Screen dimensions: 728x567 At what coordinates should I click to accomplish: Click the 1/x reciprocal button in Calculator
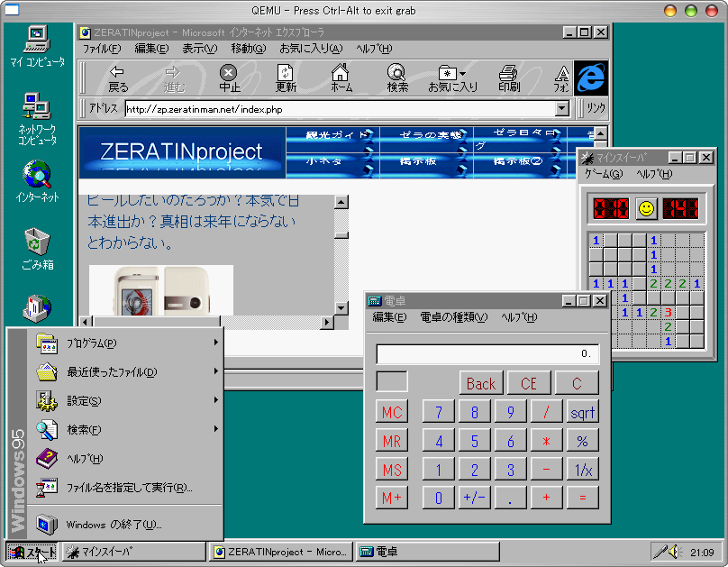click(x=582, y=470)
